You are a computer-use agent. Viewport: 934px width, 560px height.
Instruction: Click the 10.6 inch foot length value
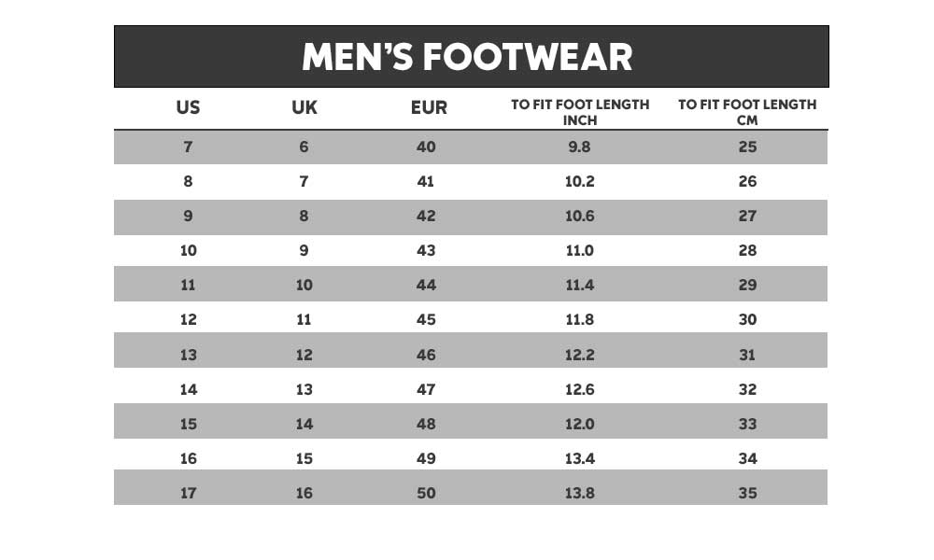click(x=579, y=216)
